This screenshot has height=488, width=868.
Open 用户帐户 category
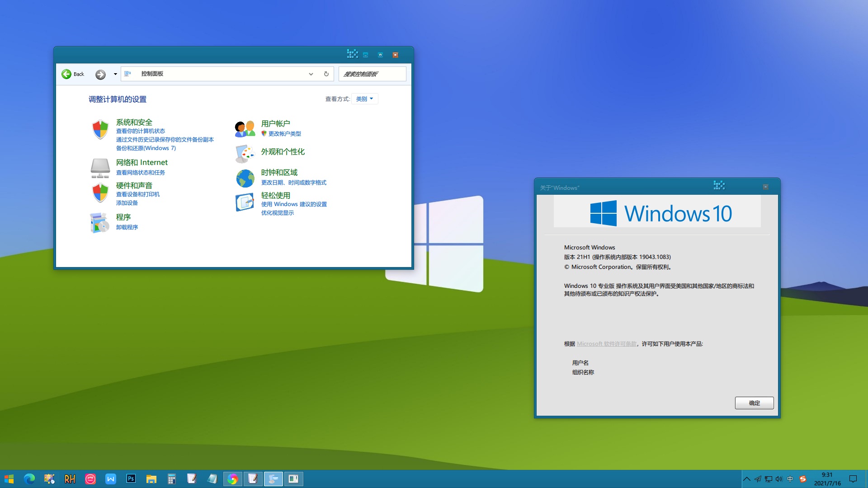276,123
